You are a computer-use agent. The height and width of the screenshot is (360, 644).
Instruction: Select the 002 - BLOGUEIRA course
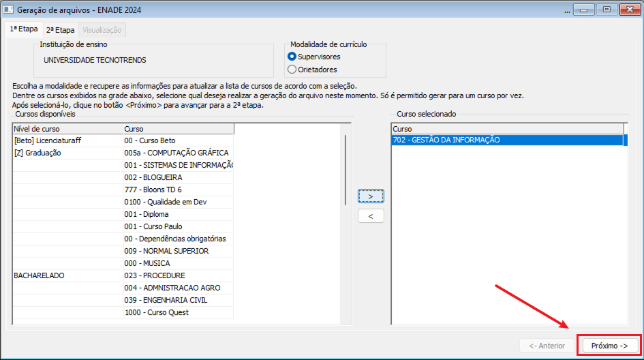point(179,177)
